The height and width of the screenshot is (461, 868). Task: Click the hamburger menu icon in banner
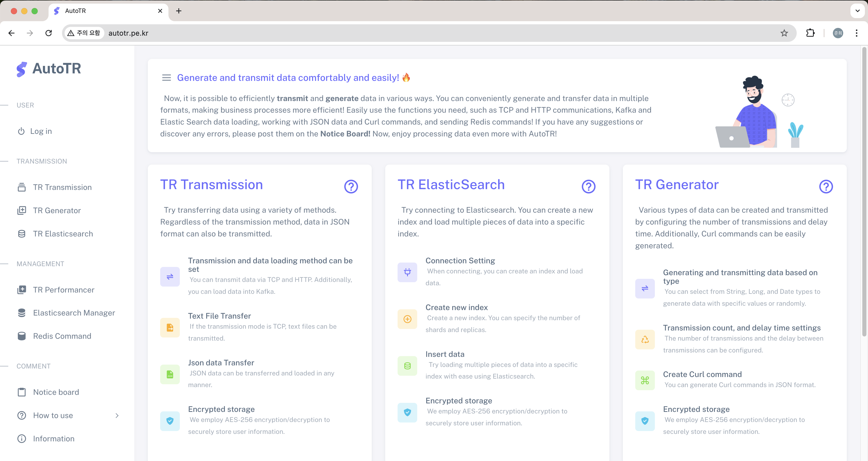(x=166, y=78)
